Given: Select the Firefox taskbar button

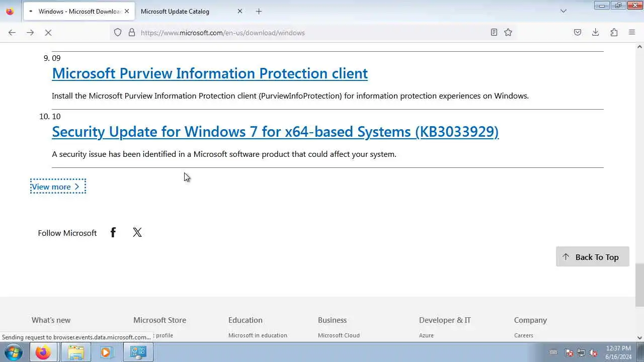Looking at the screenshot, I should click(43, 352).
